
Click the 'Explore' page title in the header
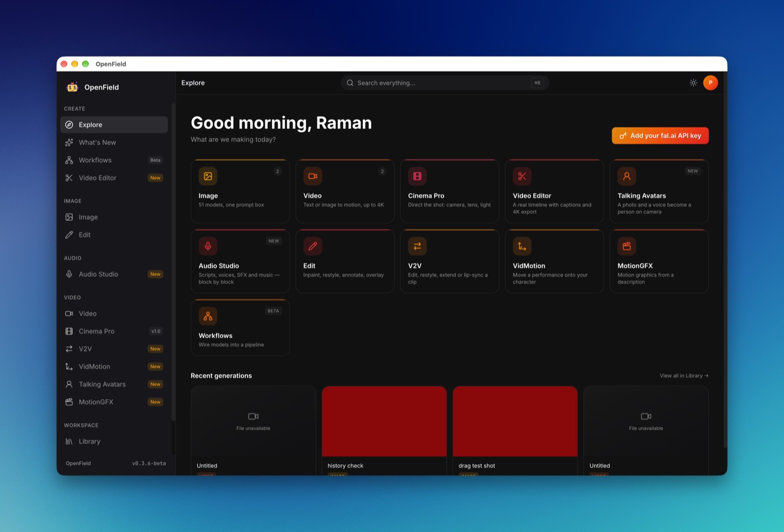(x=193, y=83)
